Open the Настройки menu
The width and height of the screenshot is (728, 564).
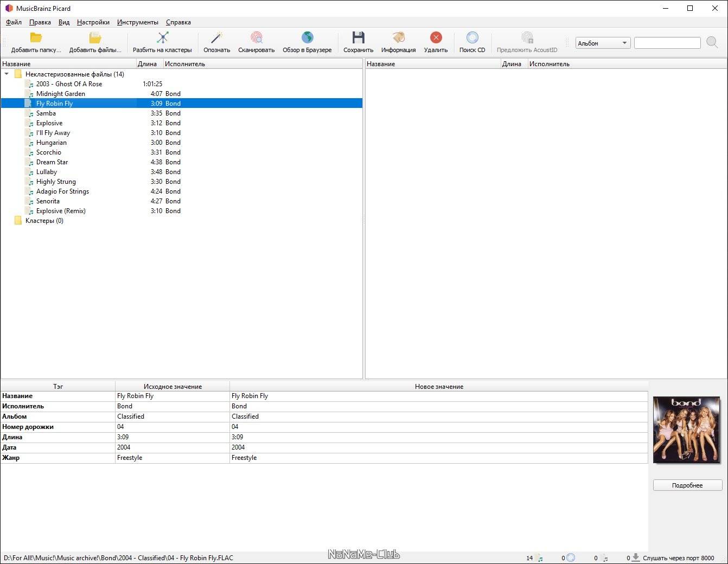click(x=93, y=22)
